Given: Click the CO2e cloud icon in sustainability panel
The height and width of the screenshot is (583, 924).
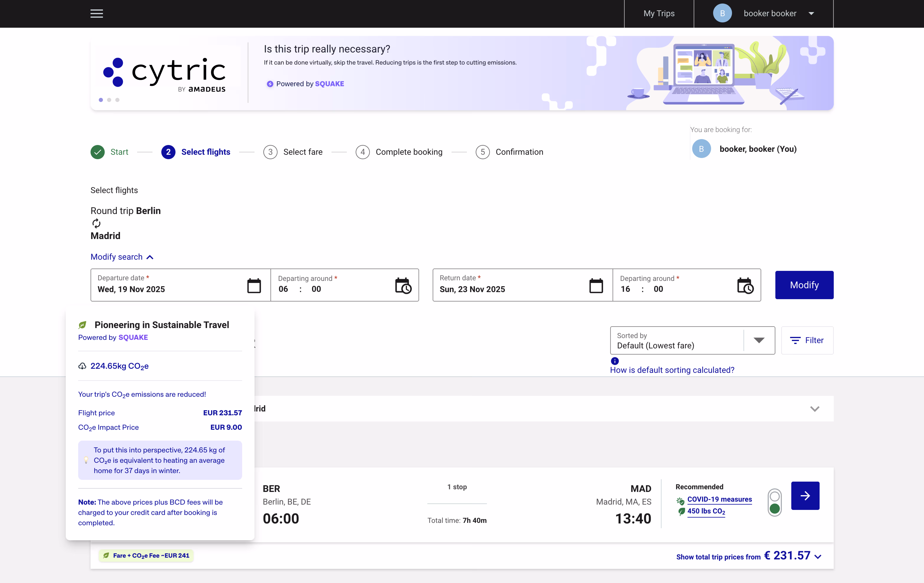Looking at the screenshot, I should coord(82,366).
